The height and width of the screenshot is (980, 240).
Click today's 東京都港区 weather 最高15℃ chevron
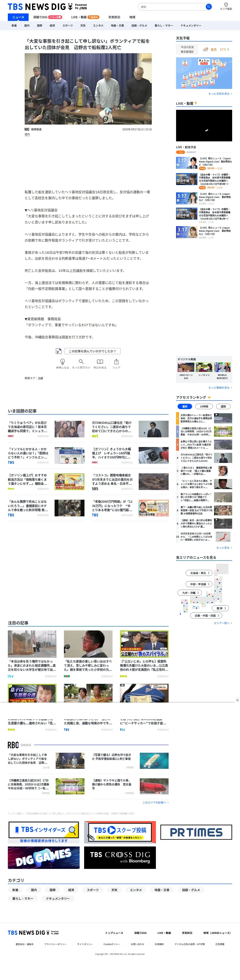pos(228,49)
